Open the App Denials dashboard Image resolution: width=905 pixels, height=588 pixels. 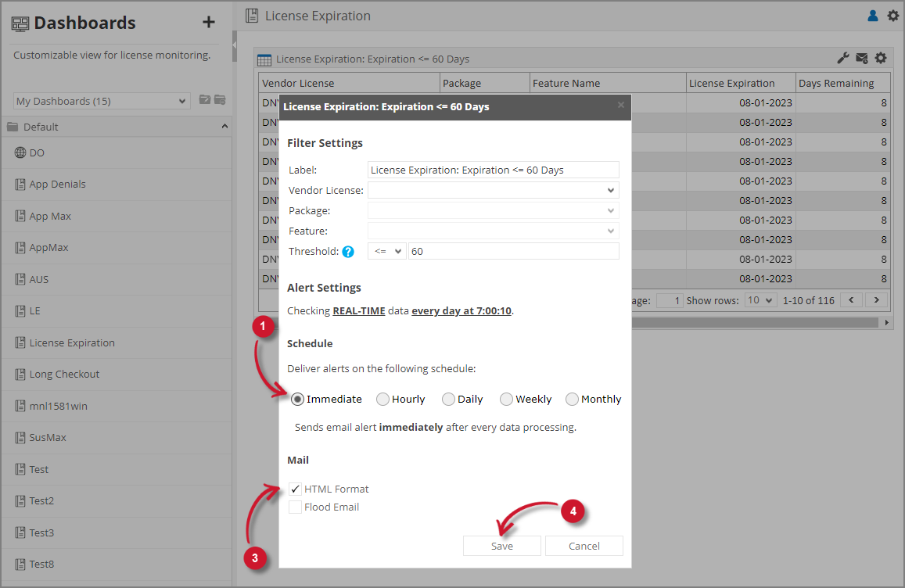tap(117, 185)
